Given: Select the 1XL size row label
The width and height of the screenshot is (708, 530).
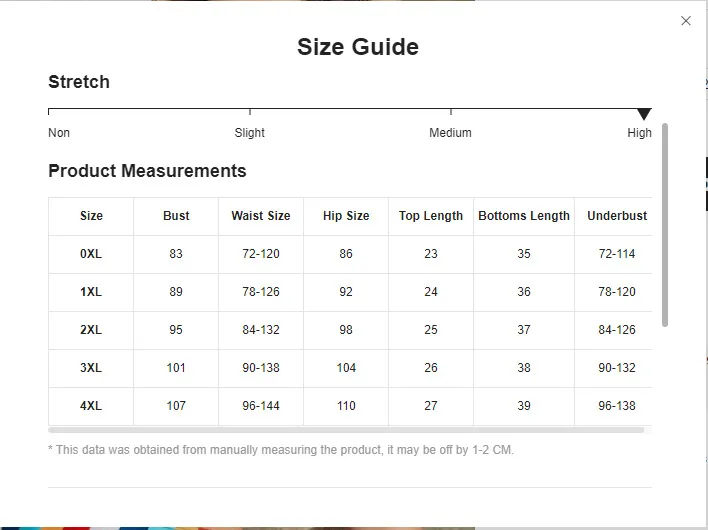Looking at the screenshot, I should (x=91, y=292).
